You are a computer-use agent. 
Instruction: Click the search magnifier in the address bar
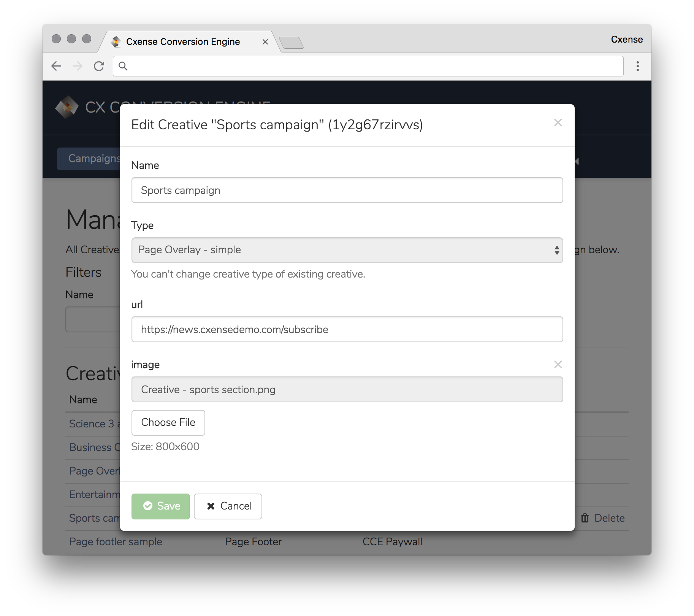(123, 66)
